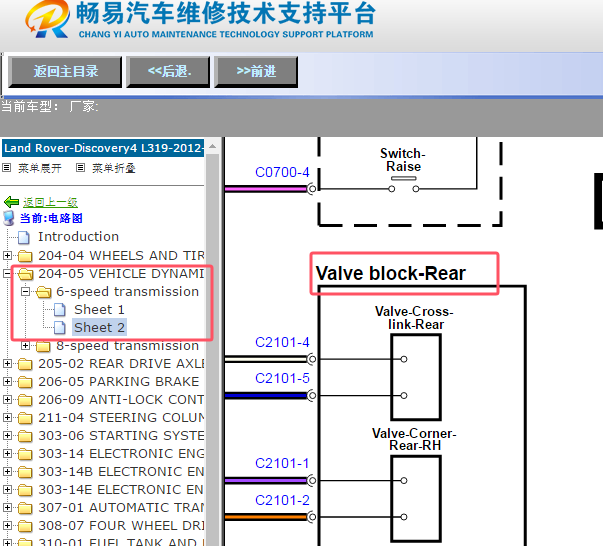Click the 当前:电路图 computer icon

tap(9, 218)
